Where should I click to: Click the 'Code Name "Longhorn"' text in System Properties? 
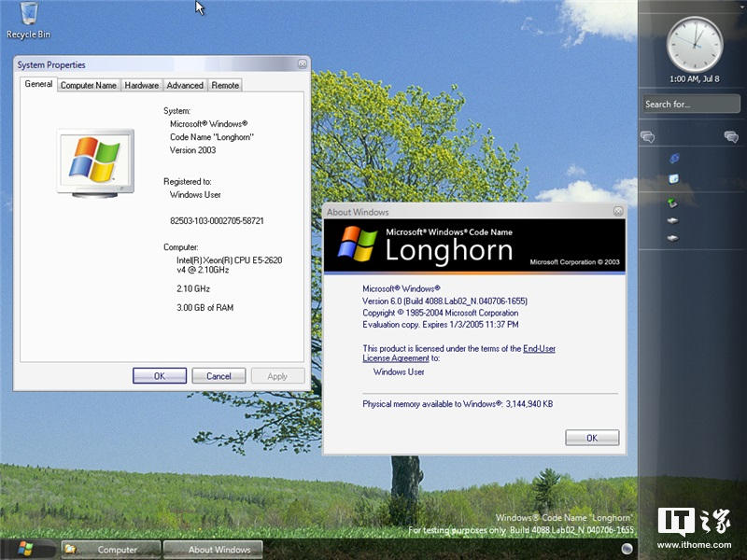pyautogui.click(x=212, y=137)
